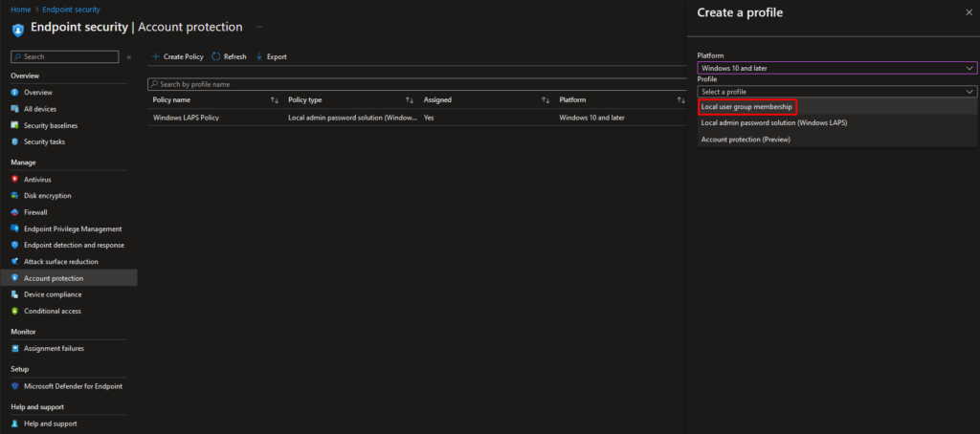Click the Antivirus icon
The height and width of the screenshot is (434, 980).
[x=15, y=179]
